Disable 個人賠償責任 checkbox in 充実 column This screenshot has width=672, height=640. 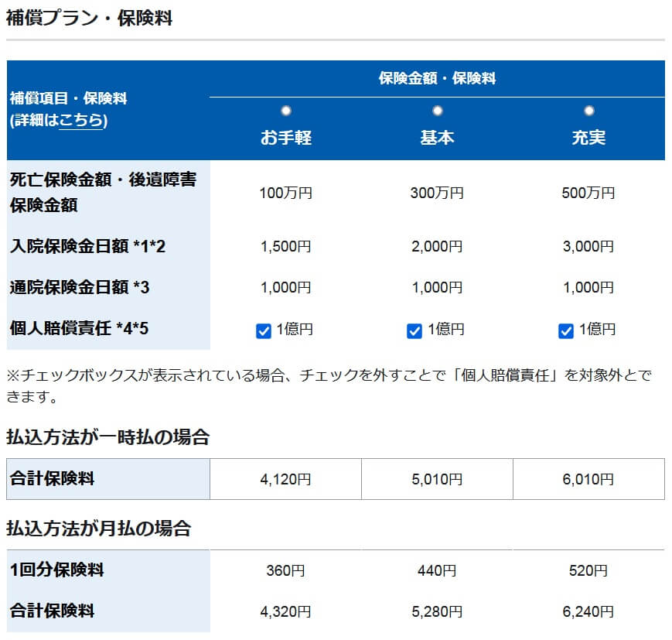click(x=566, y=330)
